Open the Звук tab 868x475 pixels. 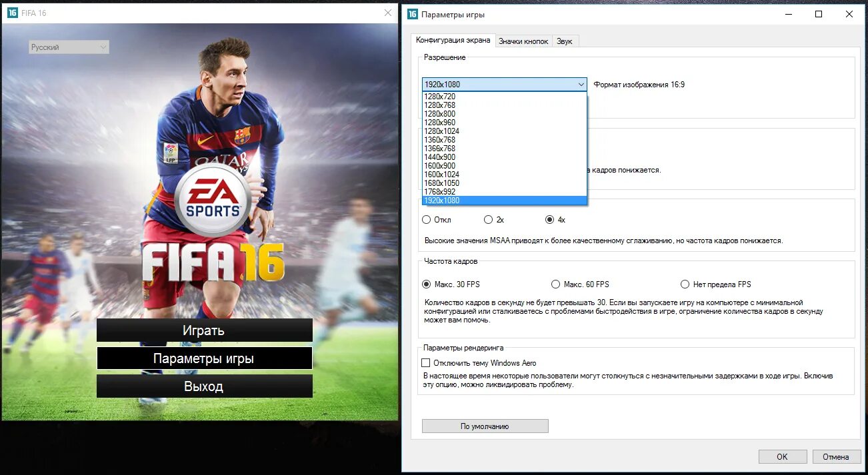point(565,41)
